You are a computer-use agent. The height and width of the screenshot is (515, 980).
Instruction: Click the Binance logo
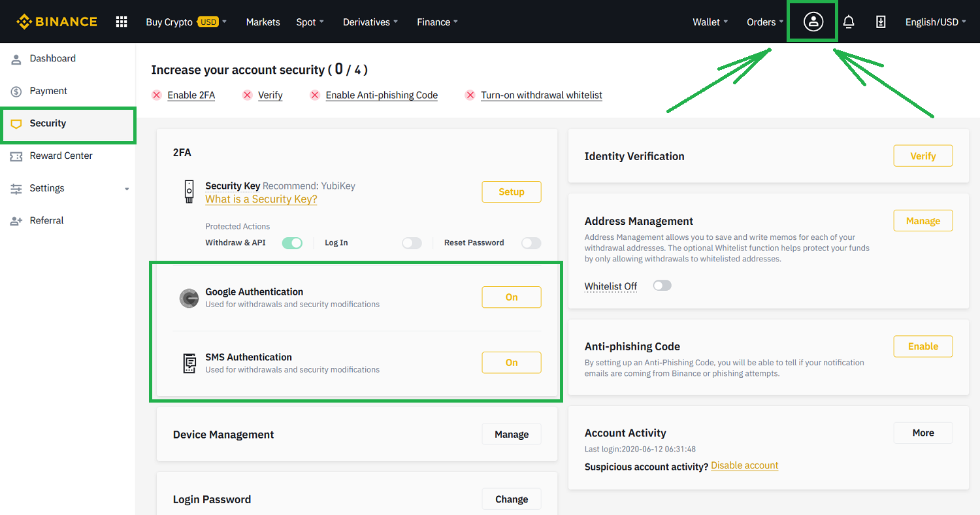tap(57, 22)
